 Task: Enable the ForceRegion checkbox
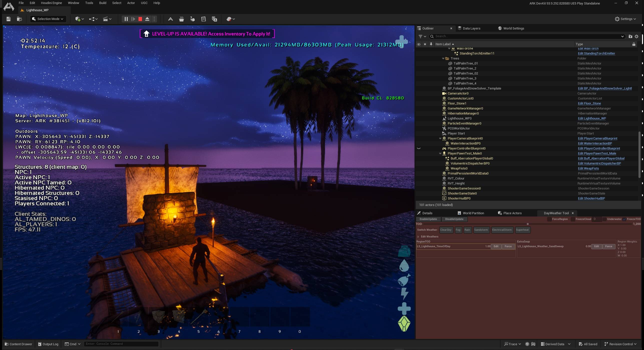[549, 219]
